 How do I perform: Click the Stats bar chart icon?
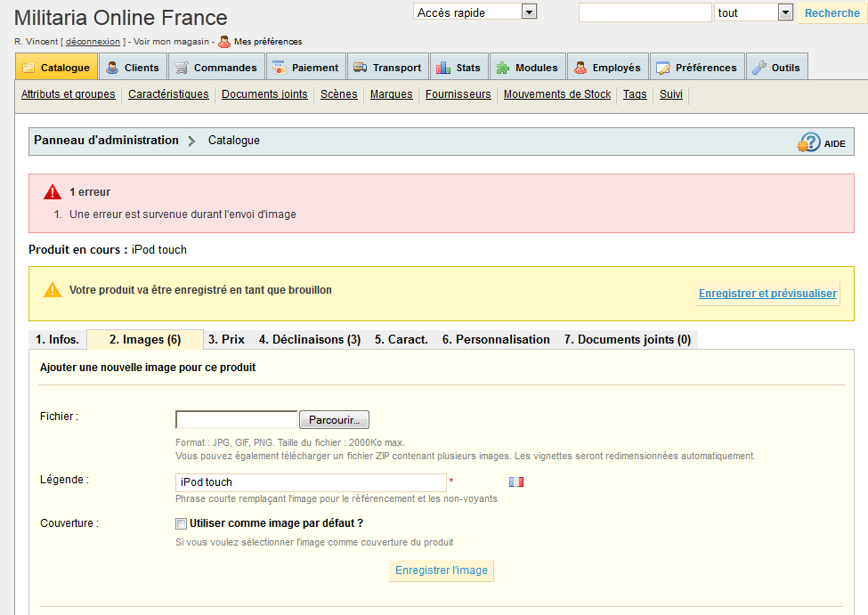pos(442,68)
